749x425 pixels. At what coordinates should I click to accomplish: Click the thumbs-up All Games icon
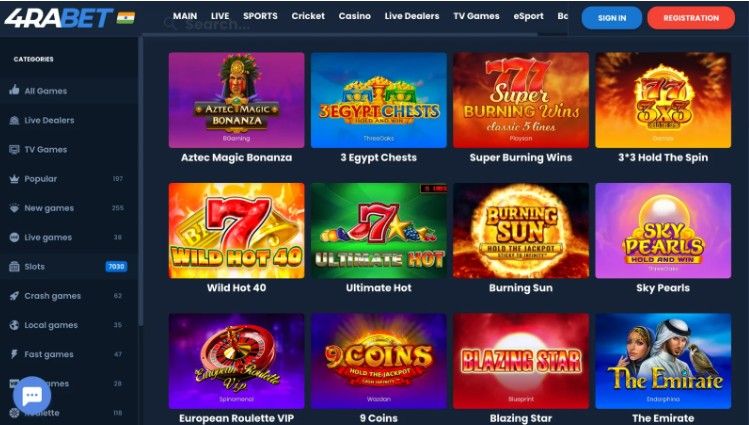14,90
